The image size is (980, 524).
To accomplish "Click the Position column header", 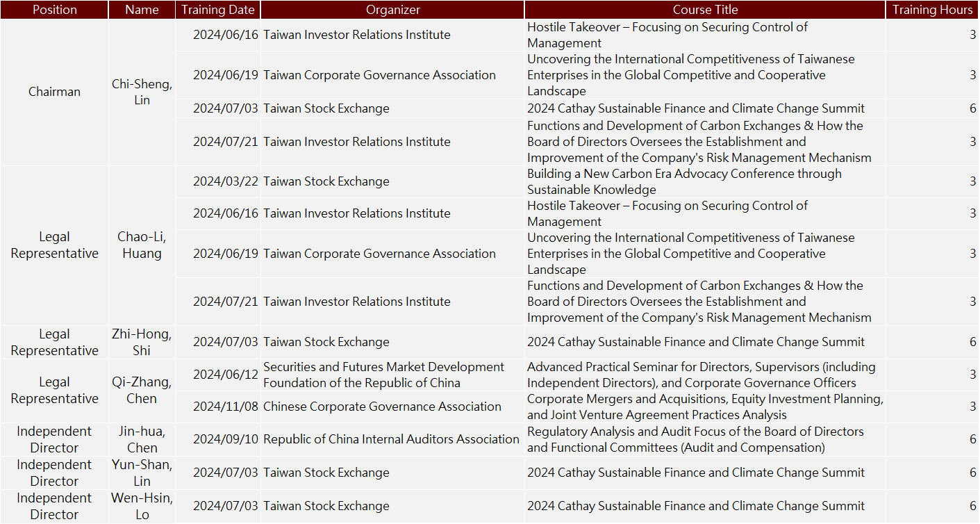I will 54,10.
